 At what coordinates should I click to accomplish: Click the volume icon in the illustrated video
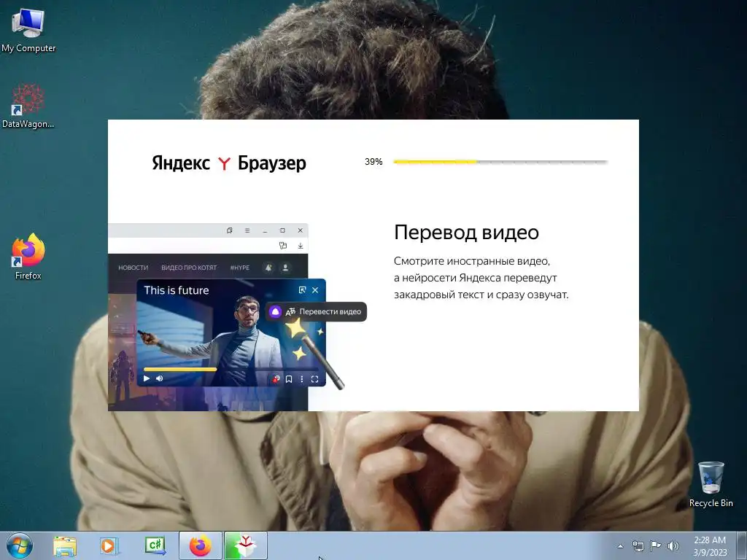click(x=160, y=378)
